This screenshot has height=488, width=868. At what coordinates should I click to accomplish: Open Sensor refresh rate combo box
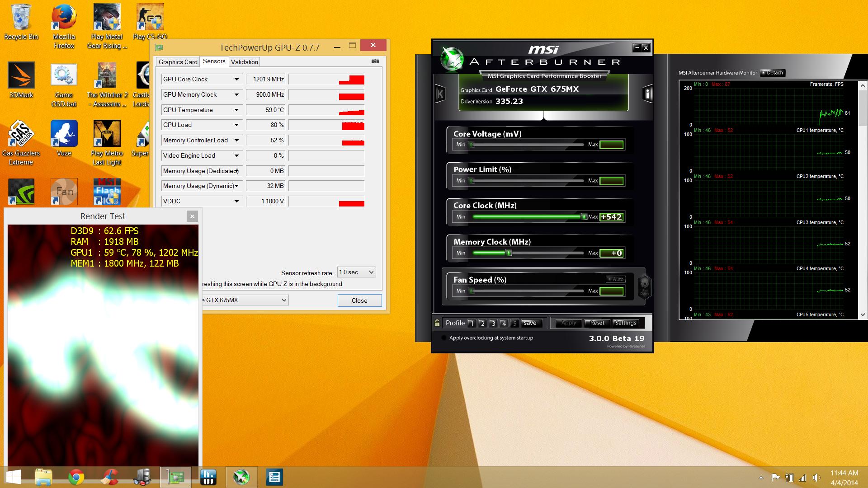click(x=356, y=272)
